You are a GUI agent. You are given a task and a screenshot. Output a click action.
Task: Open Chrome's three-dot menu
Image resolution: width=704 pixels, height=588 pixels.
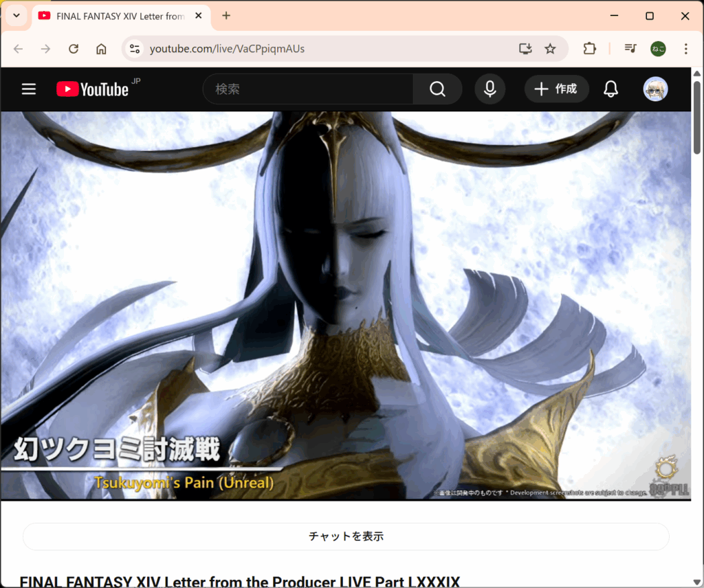coord(685,49)
